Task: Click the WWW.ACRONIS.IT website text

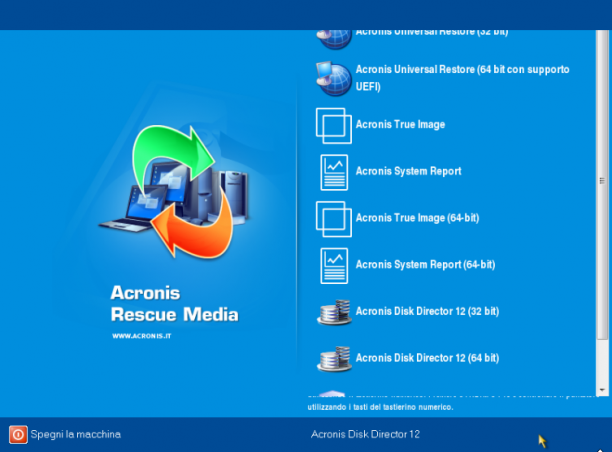Action: pyautogui.click(x=142, y=336)
